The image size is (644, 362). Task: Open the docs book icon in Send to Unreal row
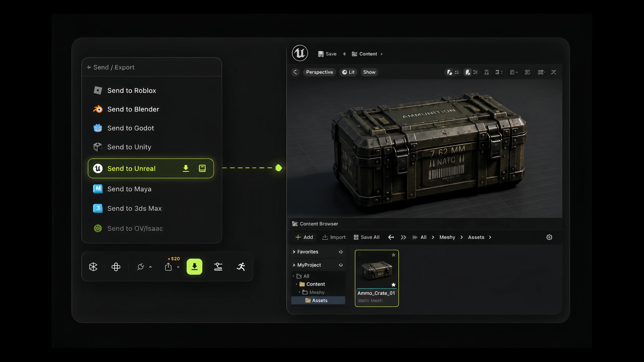pos(202,168)
